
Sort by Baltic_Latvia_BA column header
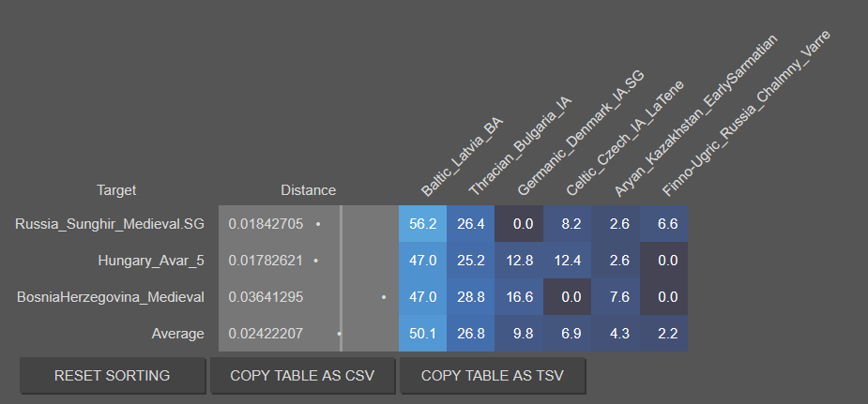462,157
